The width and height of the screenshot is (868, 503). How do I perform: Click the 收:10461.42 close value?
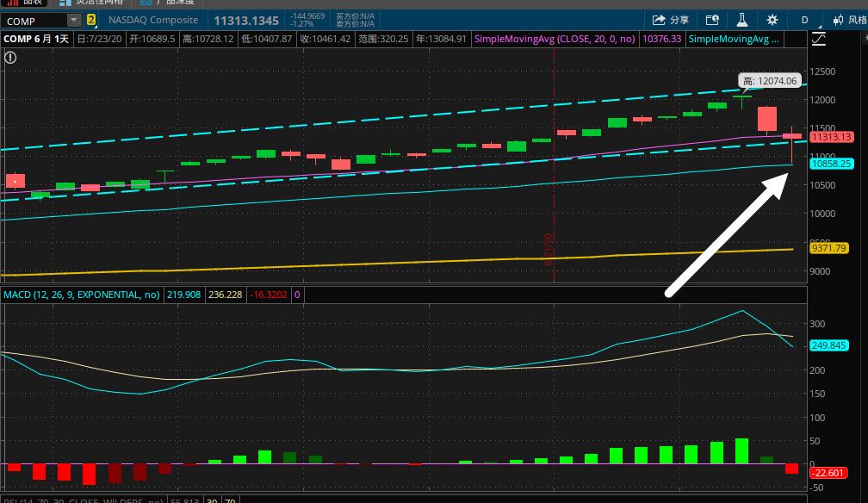[325, 39]
